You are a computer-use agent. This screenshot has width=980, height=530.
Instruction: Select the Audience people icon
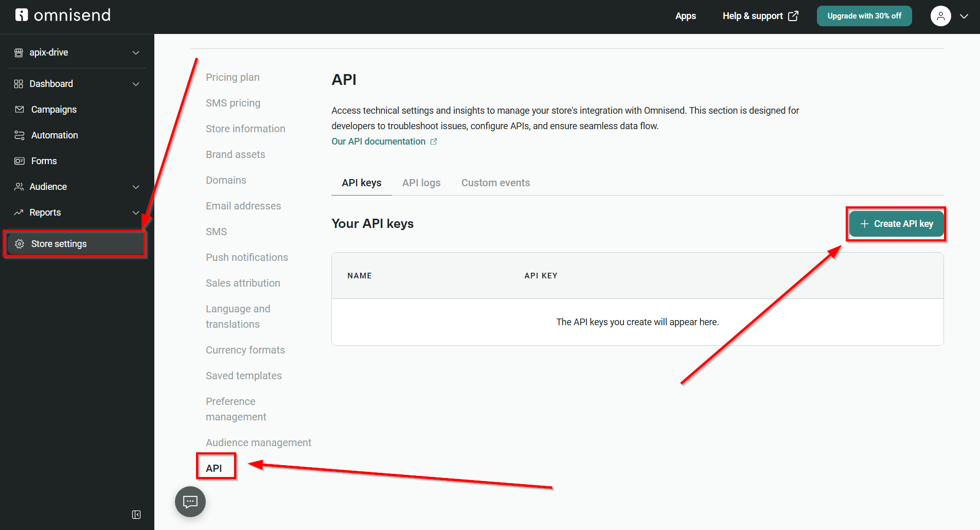19,186
